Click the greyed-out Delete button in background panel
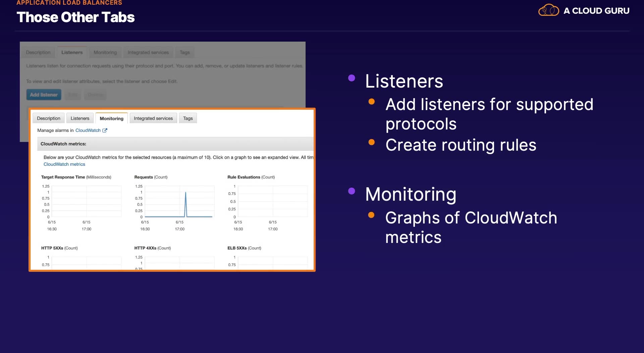The width and height of the screenshot is (644, 353). (95, 95)
